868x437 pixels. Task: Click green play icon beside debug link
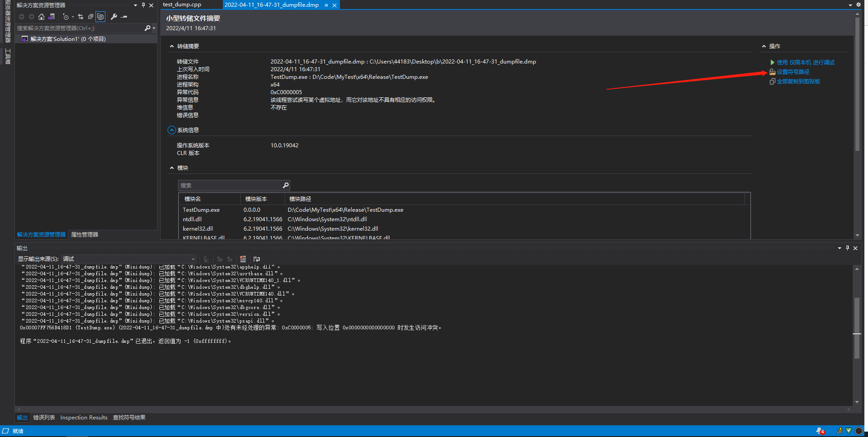pos(772,63)
